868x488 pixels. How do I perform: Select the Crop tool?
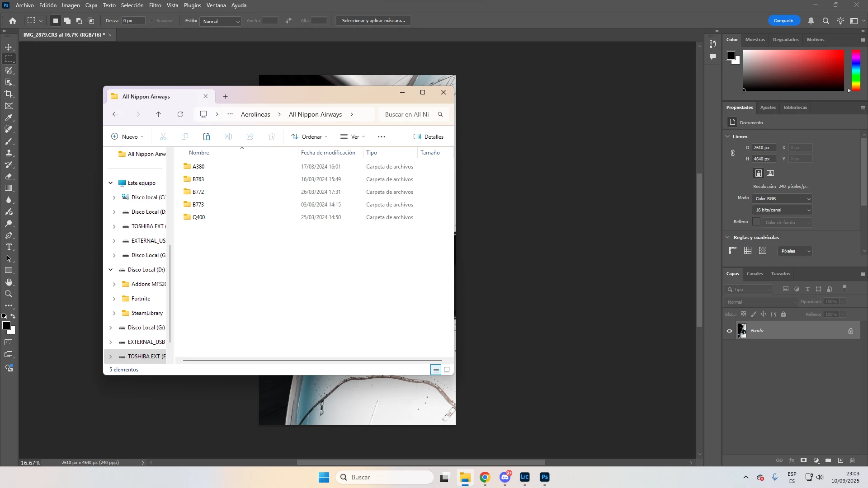pos(9,94)
